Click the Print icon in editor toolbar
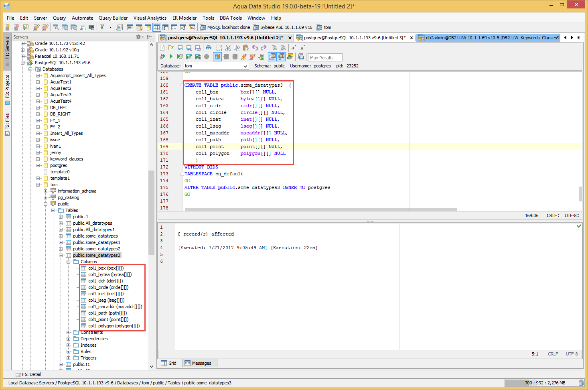Image resolution: width=588 pixels, height=390 pixels. (208, 48)
